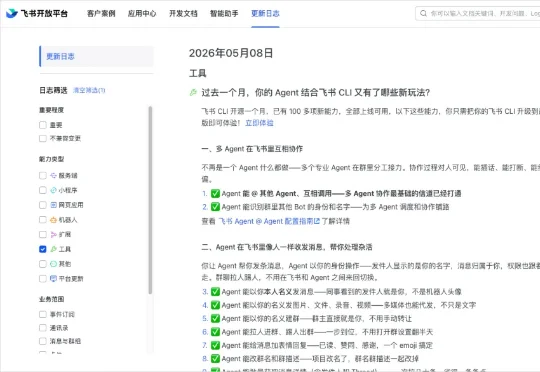
Task: Select the 扩展 checkbox
Action: (x=43, y=235)
